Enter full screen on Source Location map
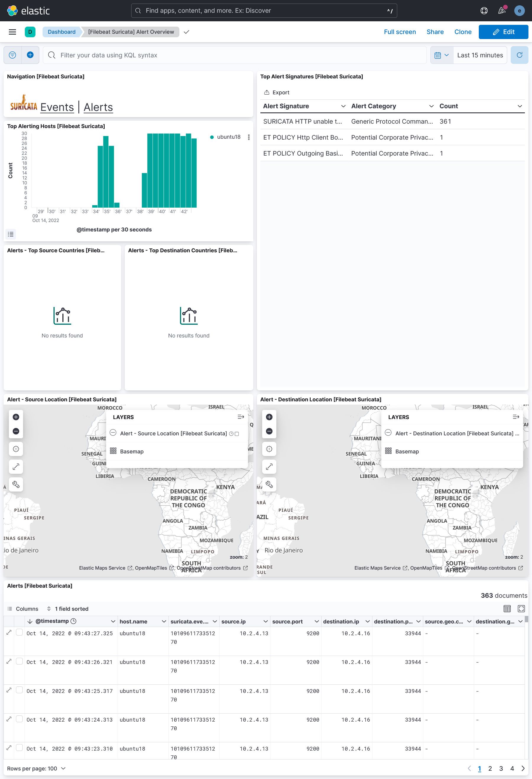 (x=16, y=467)
